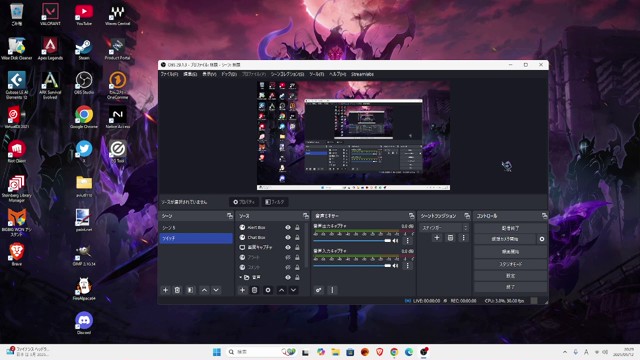
Task: Show hidden system tray icons chevron
Action: click(x=564, y=352)
